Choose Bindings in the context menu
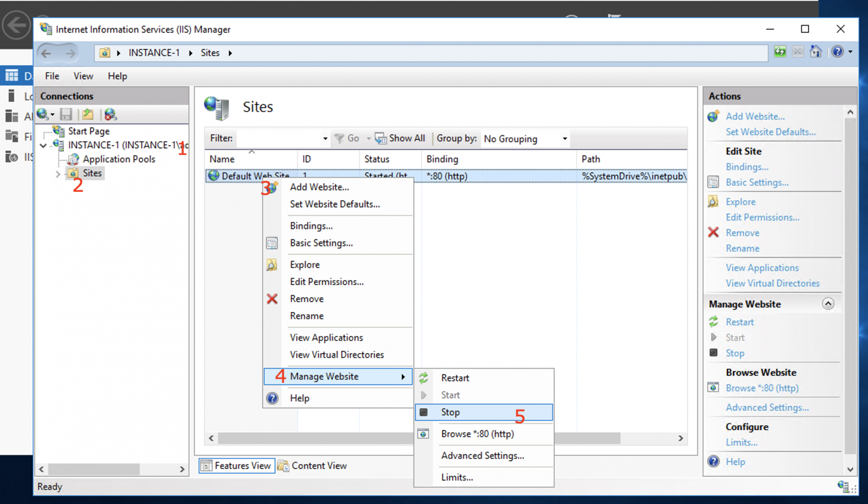The height and width of the screenshot is (504, 868). click(311, 226)
